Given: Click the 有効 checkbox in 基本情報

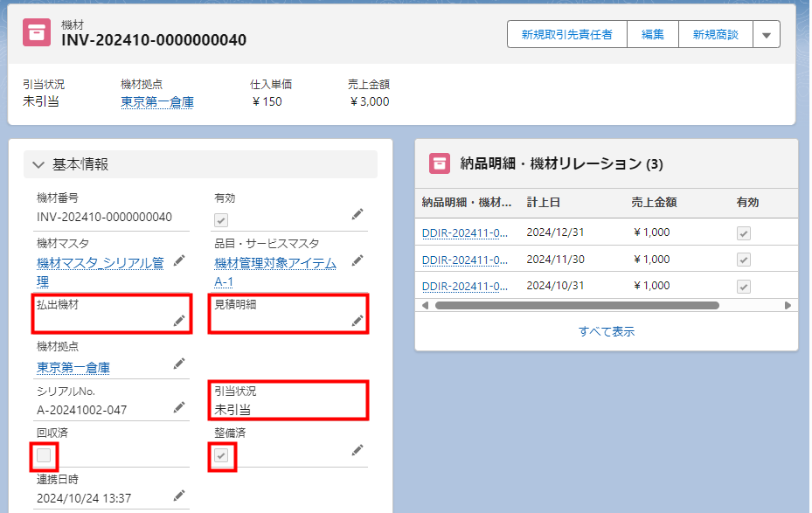Looking at the screenshot, I should point(221,220).
